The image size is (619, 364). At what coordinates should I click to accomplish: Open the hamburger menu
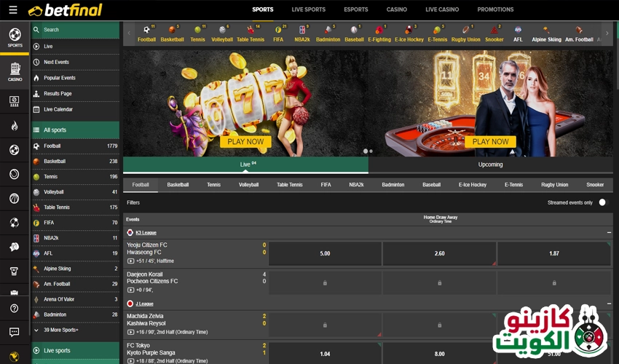point(12,10)
